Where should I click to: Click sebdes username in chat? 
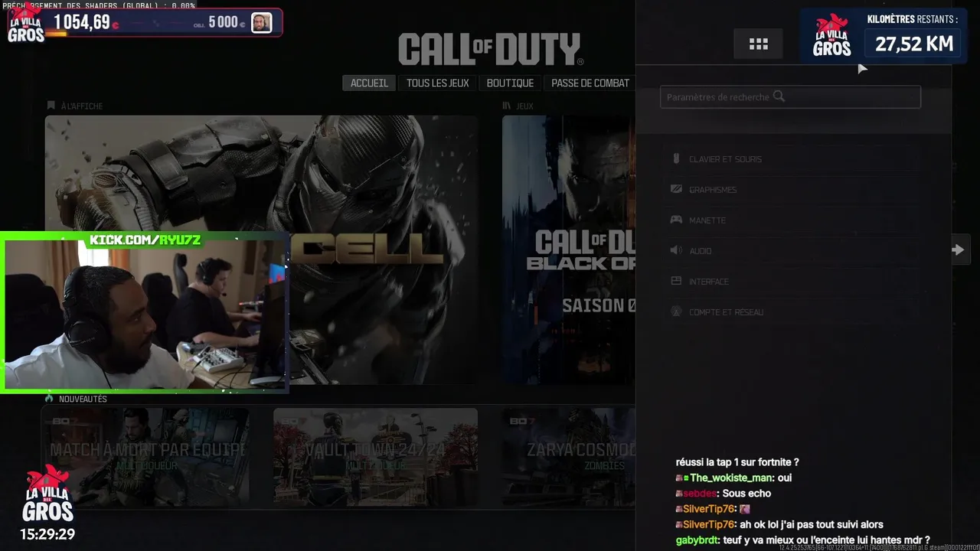click(x=700, y=494)
